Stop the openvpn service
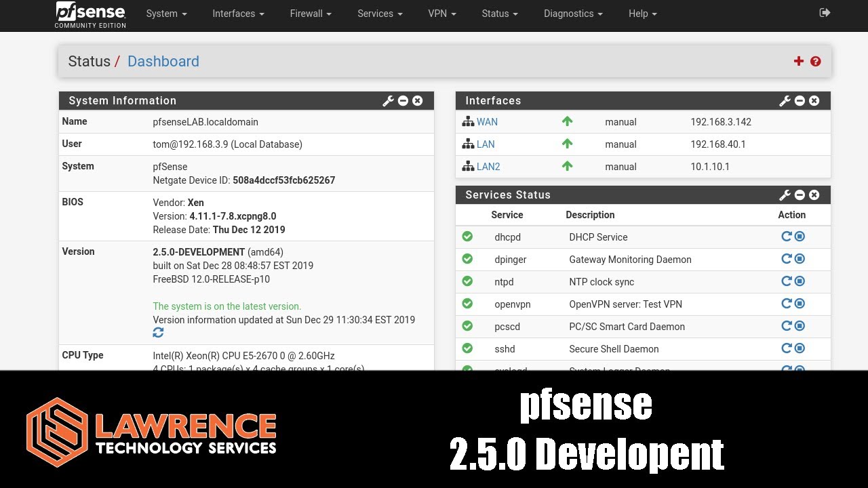This screenshot has height=488, width=868. (800, 304)
